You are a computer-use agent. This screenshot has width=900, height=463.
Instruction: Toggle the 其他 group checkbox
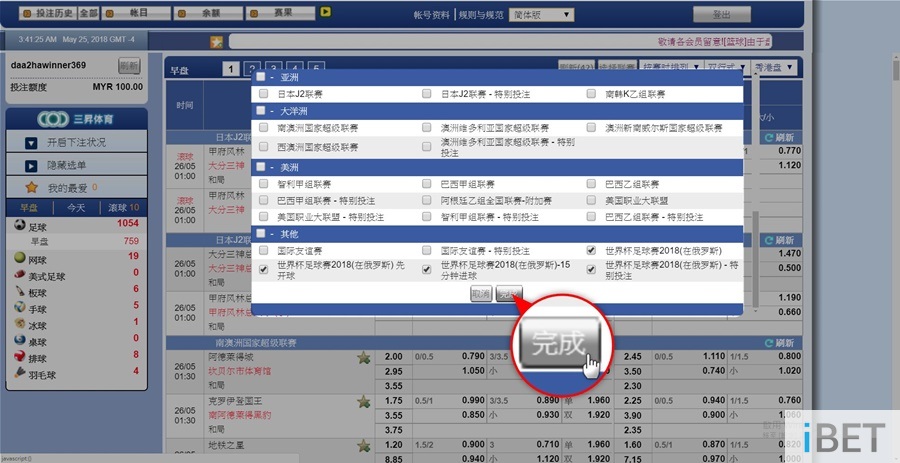coord(261,234)
